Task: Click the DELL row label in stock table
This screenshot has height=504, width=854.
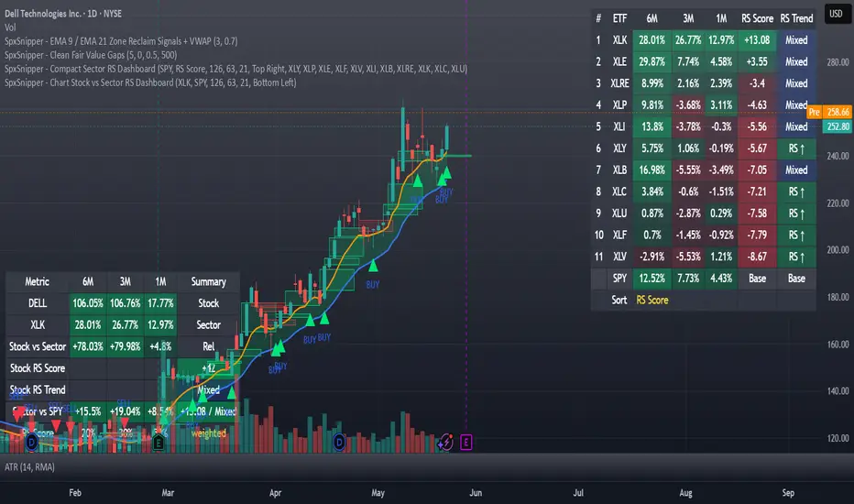Action: click(37, 303)
